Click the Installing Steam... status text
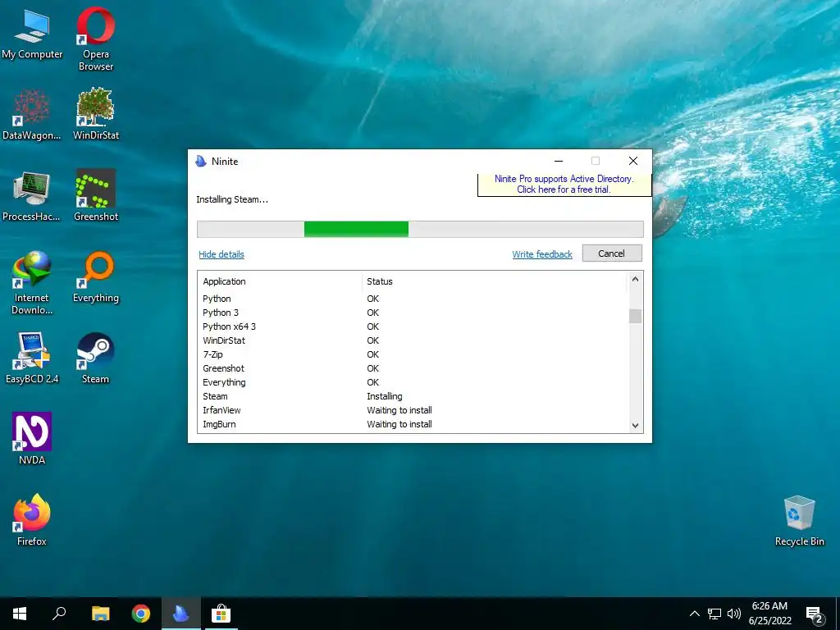The height and width of the screenshot is (630, 840). click(232, 199)
